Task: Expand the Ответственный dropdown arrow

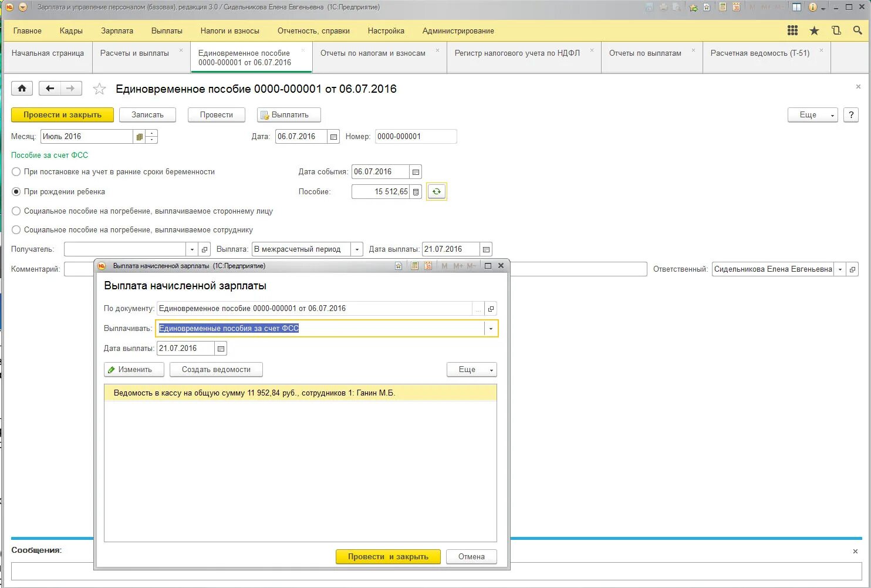Action: tap(840, 269)
